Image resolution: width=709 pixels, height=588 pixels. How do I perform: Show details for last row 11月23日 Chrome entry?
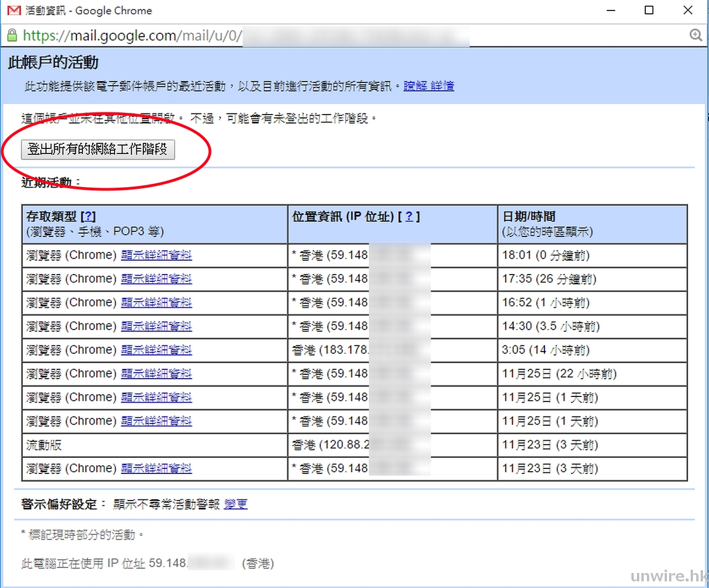156,469
